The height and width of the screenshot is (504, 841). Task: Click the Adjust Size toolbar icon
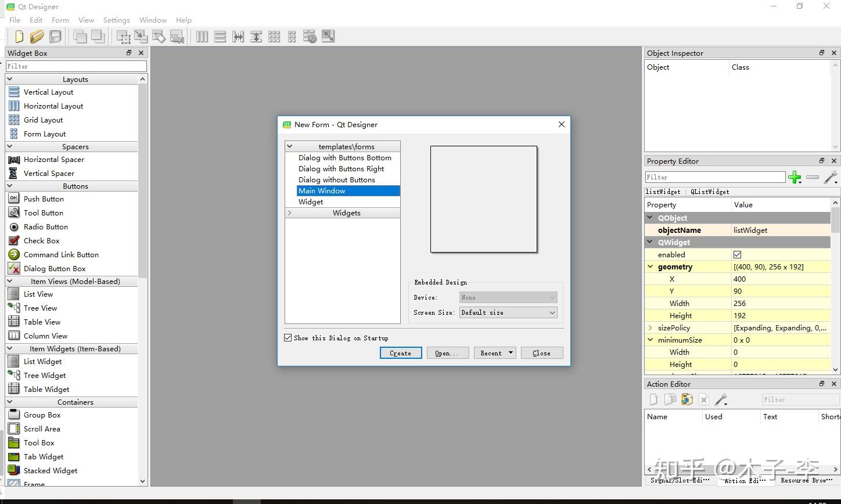point(328,37)
